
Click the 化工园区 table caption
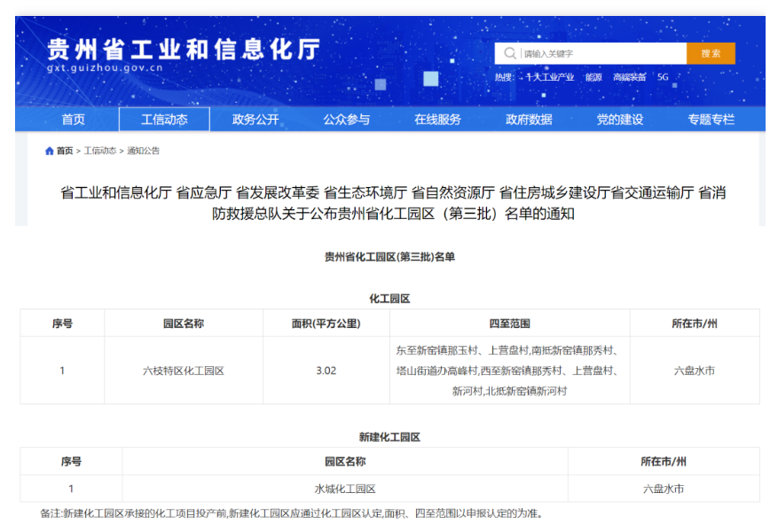389,299
